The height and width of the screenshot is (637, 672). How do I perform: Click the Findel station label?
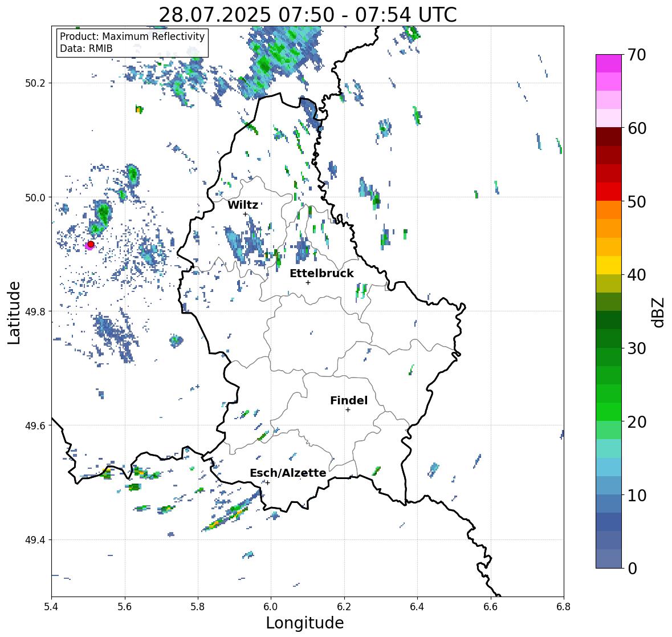(x=349, y=400)
